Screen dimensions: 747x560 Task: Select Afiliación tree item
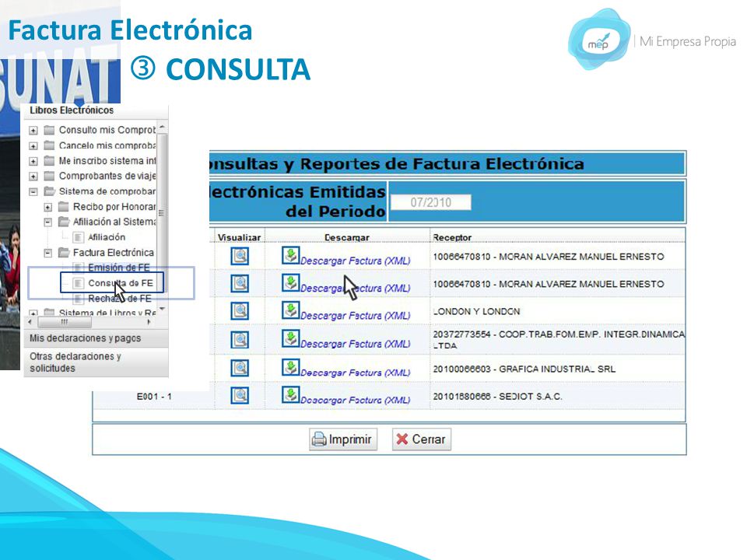(107, 237)
